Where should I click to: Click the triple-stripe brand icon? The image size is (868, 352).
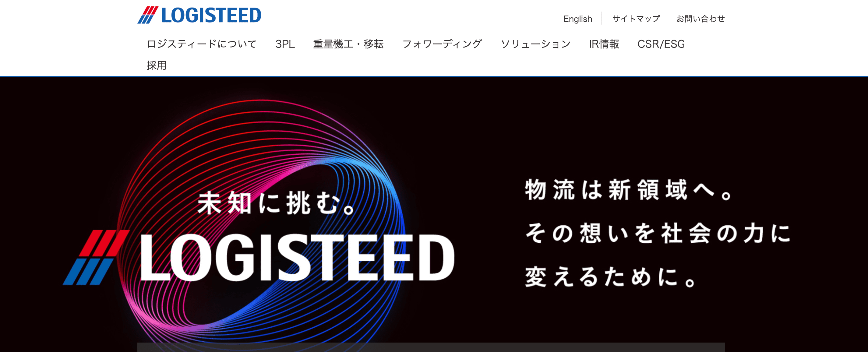(146, 17)
